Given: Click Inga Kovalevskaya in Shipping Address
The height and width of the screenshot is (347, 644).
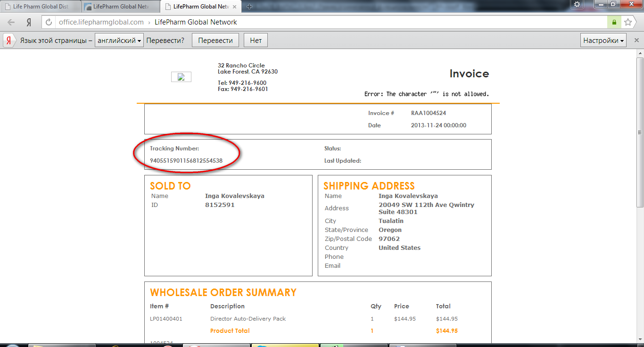Looking at the screenshot, I should tap(408, 196).
